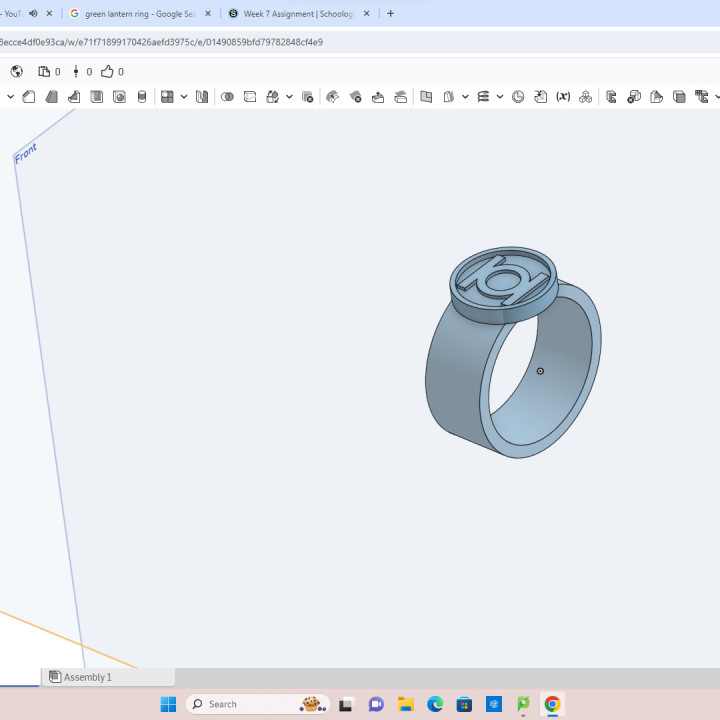This screenshot has height=720, width=720.
Task: Click the taskbar Search box
Action: [258, 704]
